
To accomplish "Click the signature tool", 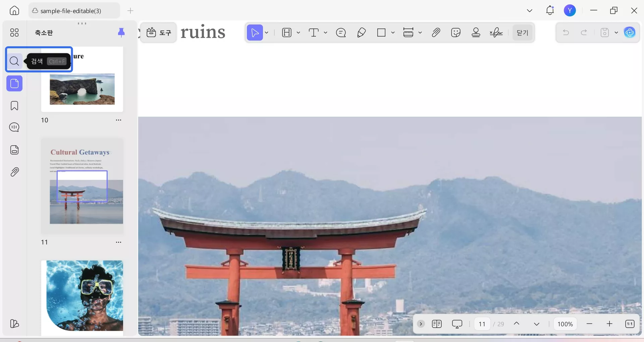I will pos(496,33).
